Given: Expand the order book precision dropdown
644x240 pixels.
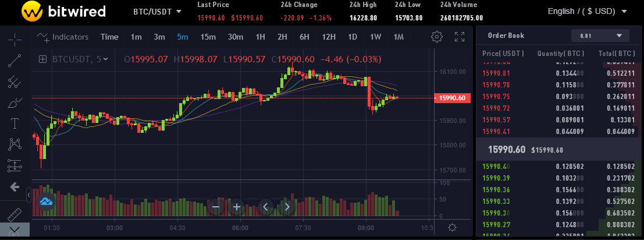Looking at the screenshot, I should pyautogui.click(x=600, y=36).
